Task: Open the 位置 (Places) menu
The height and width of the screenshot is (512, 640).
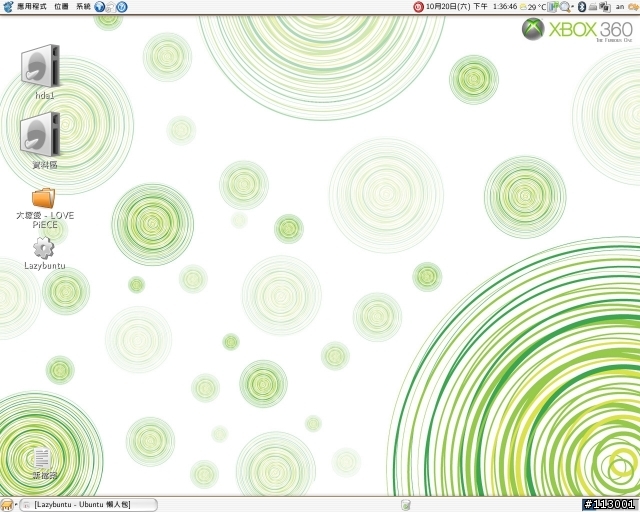Action: coord(61,7)
